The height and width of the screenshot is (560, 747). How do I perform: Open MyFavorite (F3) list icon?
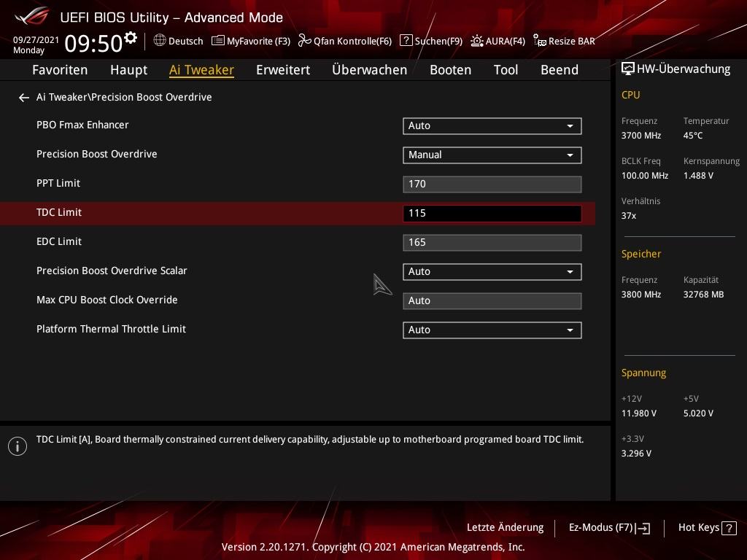point(217,41)
